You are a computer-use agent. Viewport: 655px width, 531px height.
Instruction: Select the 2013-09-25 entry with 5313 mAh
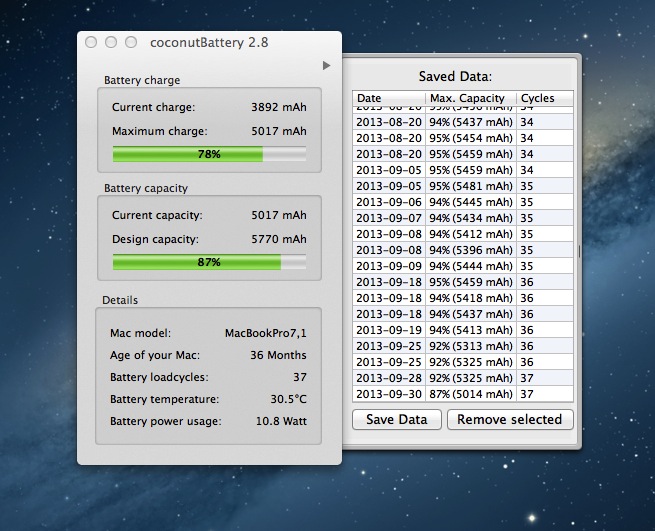coord(463,346)
